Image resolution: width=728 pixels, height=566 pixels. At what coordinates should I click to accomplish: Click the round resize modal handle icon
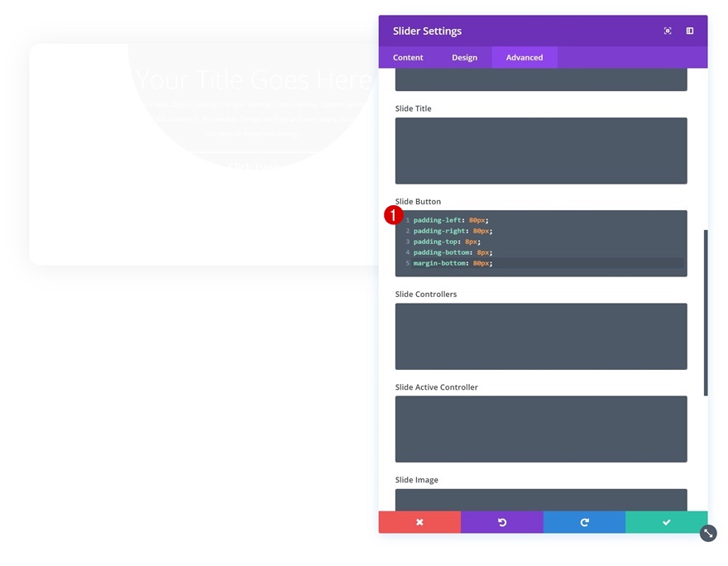pyautogui.click(x=708, y=534)
